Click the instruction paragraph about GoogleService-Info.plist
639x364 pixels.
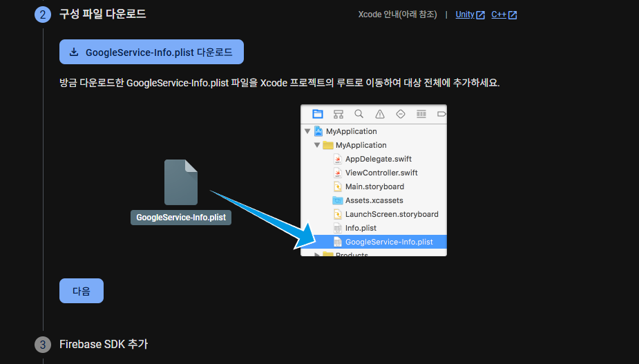click(280, 83)
